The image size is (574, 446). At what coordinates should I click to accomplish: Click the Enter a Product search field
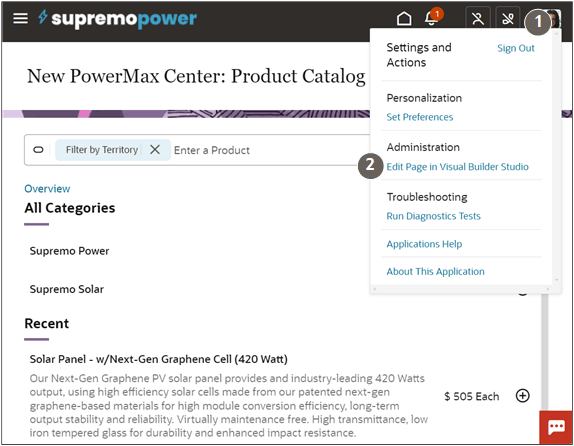[271, 150]
